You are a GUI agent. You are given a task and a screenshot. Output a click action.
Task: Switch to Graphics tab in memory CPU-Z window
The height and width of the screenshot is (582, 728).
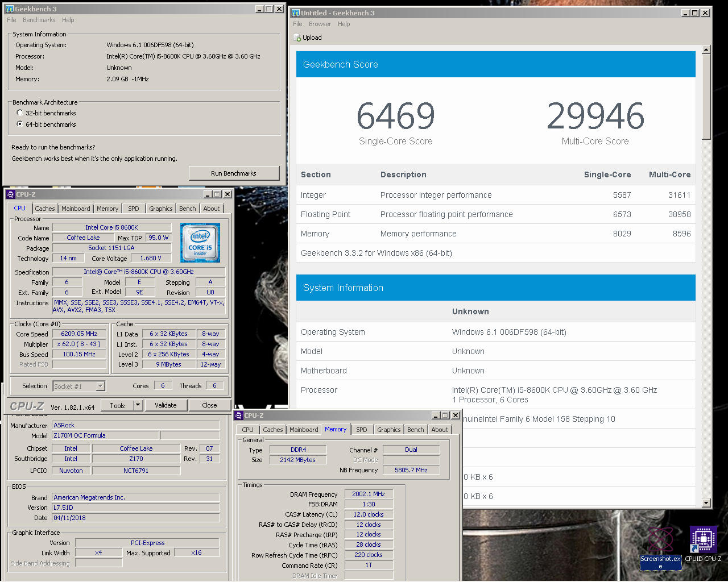pos(389,430)
